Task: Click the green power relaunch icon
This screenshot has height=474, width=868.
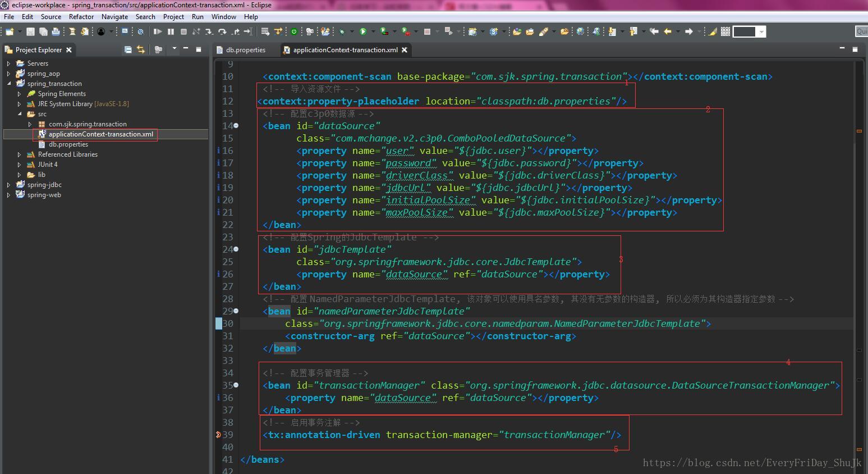Action: coord(294,31)
